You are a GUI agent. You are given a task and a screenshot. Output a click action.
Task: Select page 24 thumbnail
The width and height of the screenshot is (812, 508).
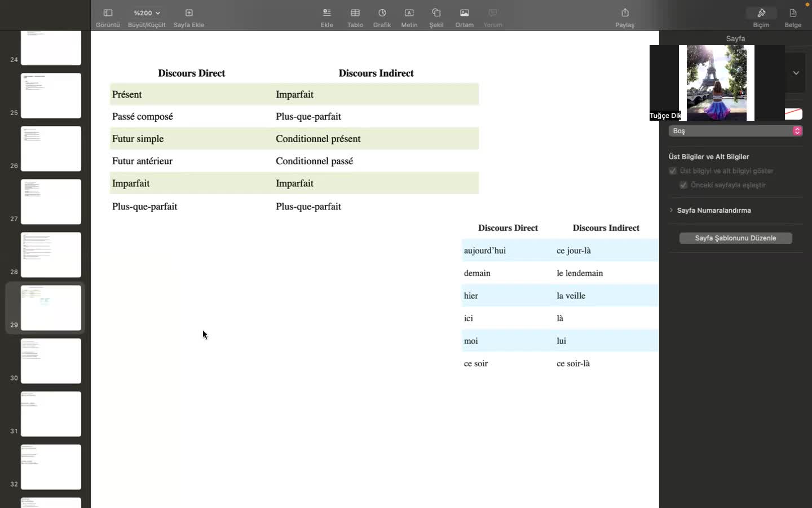click(51, 48)
